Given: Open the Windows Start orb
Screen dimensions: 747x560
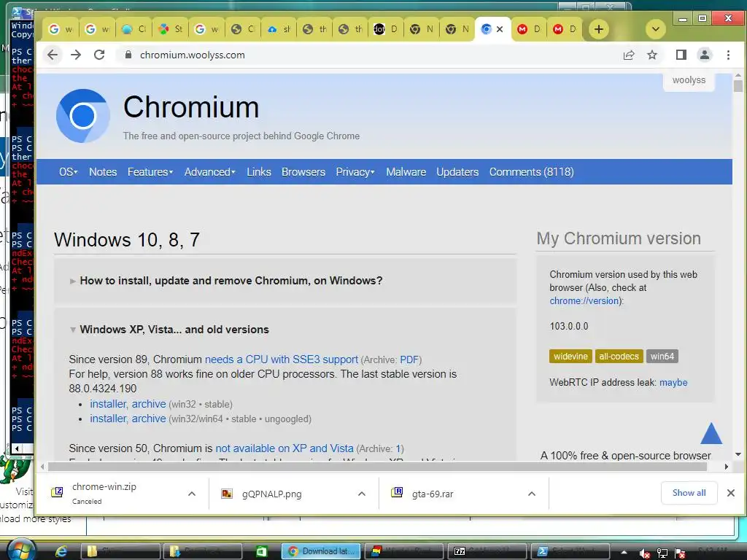Looking at the screenshot, I should (21, 550).
